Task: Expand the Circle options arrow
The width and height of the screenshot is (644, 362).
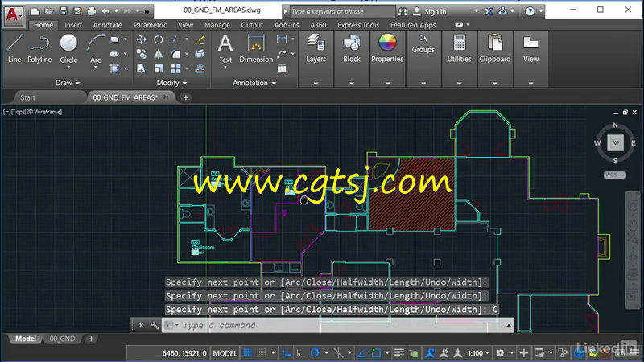Action: pos(68,68)
